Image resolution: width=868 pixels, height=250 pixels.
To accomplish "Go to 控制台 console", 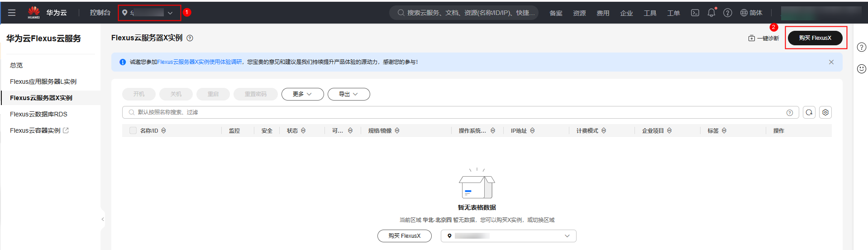I will coord(100,13).
